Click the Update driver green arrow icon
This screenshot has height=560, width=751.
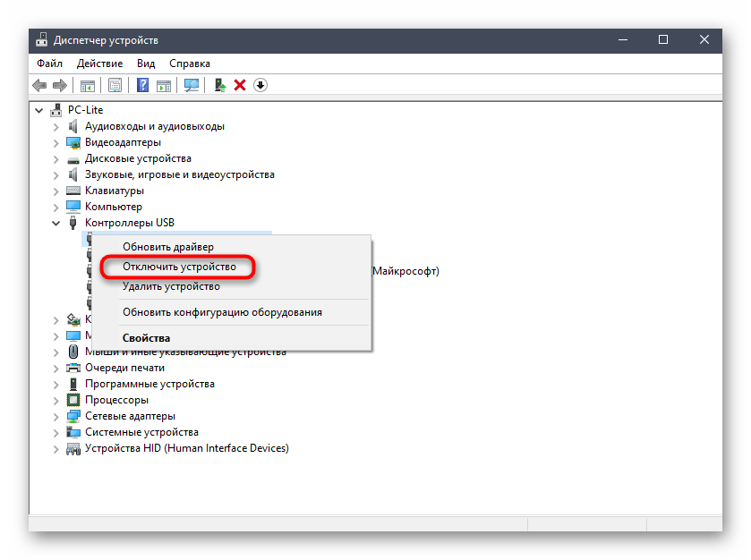[x=219, y=85]
